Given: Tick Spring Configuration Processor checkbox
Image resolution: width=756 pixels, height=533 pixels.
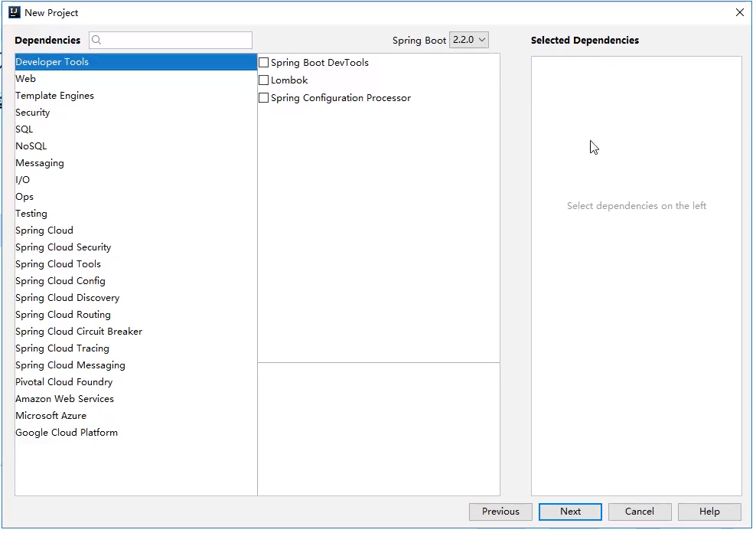Looking at the screenshot, I should pyautogui.click(x=264, y=98).
